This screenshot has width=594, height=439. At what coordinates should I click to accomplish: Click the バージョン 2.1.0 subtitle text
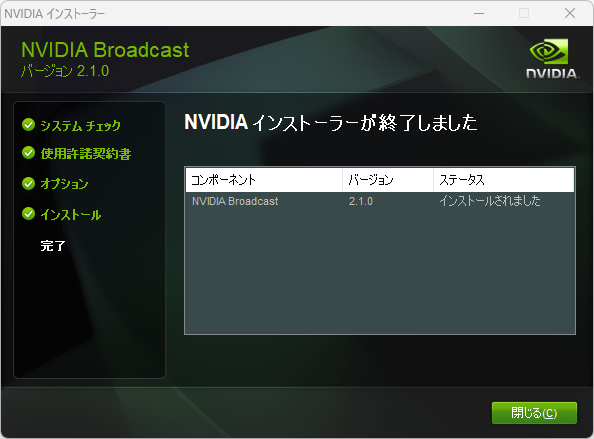65,71
